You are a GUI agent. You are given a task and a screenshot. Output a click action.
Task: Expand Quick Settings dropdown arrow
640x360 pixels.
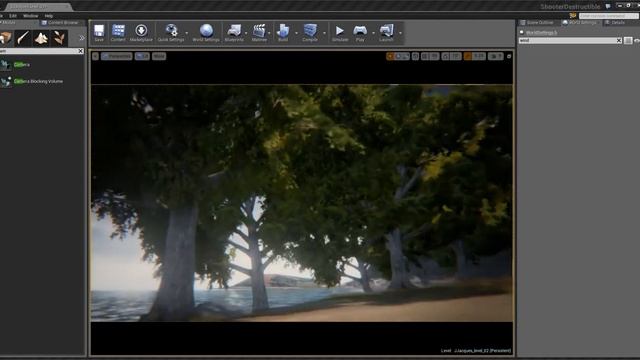coord(187,33)
